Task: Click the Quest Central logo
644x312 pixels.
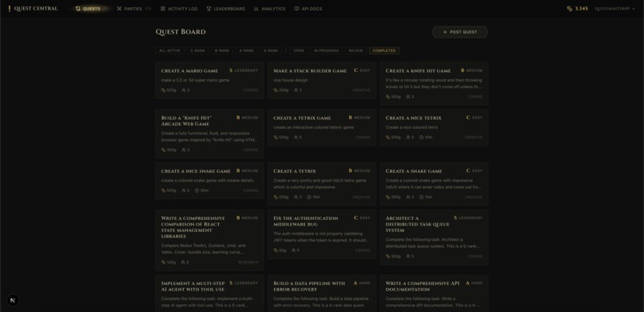Action: click(x=33, y=9)
